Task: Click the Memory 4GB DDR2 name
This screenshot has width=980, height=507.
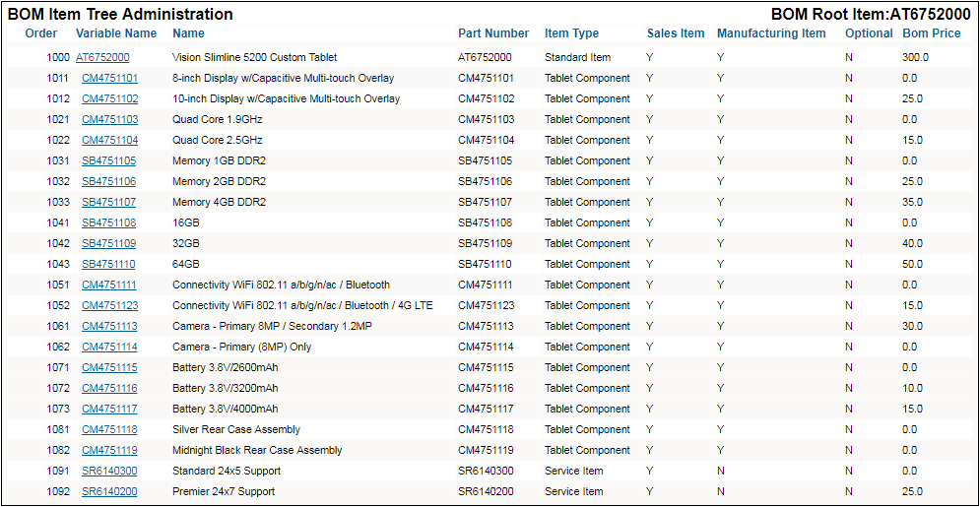Action: [x=219, y=202]
